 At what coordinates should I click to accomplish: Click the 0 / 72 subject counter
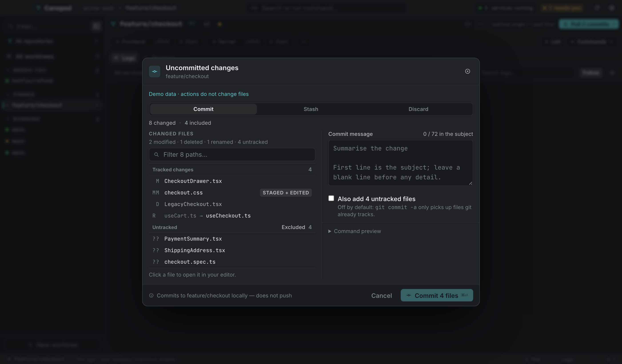(x=448, y=134)
